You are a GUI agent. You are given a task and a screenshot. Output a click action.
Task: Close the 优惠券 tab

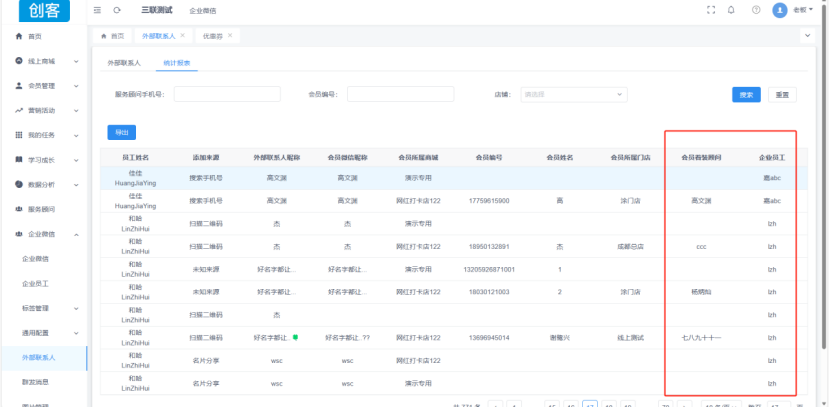click(230, 35)
